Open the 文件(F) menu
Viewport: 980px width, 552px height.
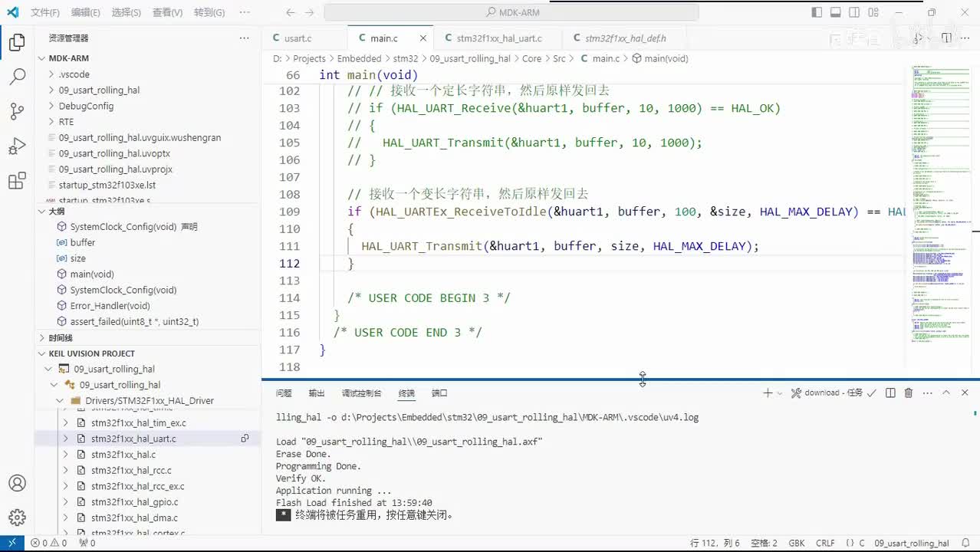(x=45, y=12)
